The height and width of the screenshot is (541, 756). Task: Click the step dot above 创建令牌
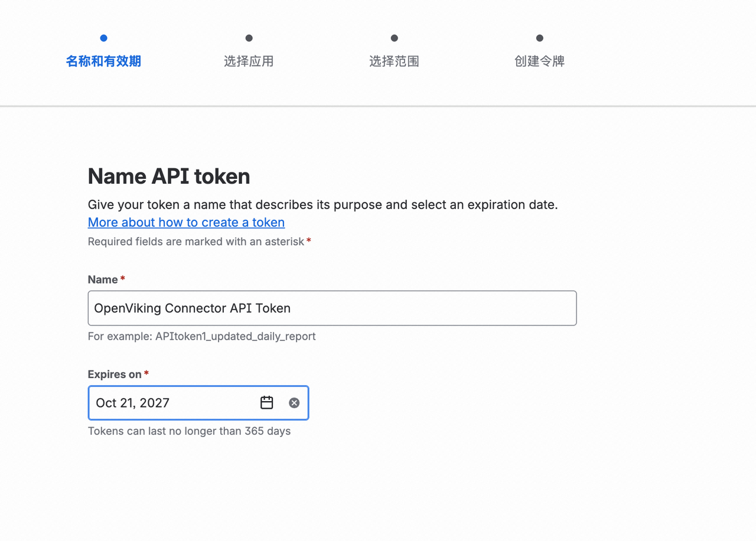pos(539,38)
